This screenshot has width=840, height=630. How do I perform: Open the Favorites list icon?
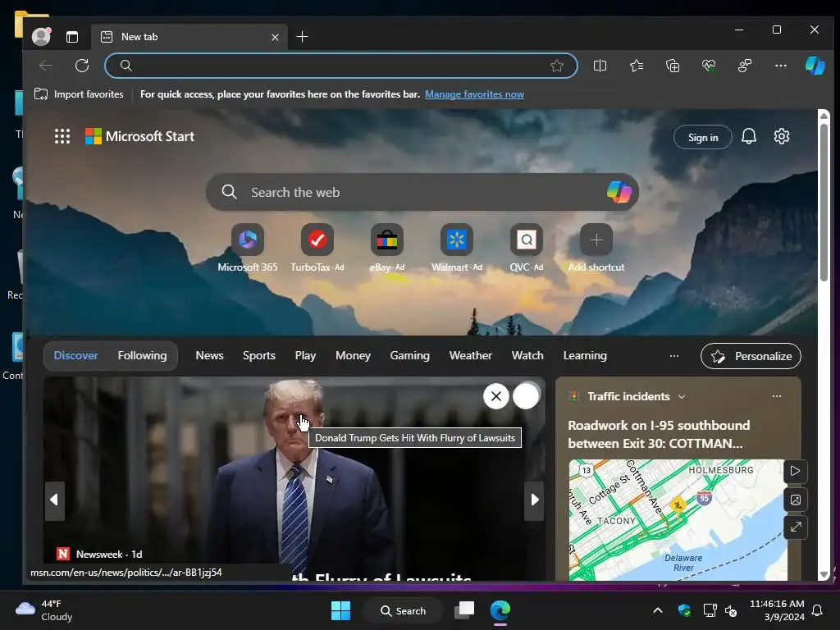tap(637, 66)
